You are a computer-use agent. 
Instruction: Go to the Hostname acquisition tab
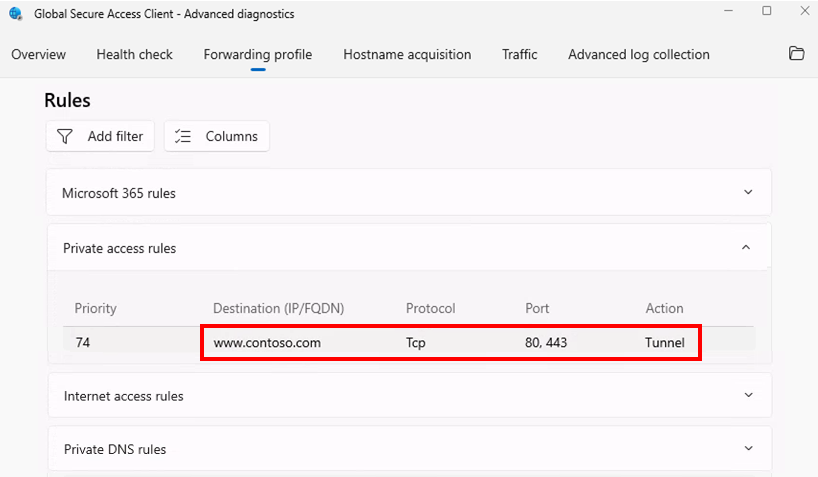click(x=407, y=55)
